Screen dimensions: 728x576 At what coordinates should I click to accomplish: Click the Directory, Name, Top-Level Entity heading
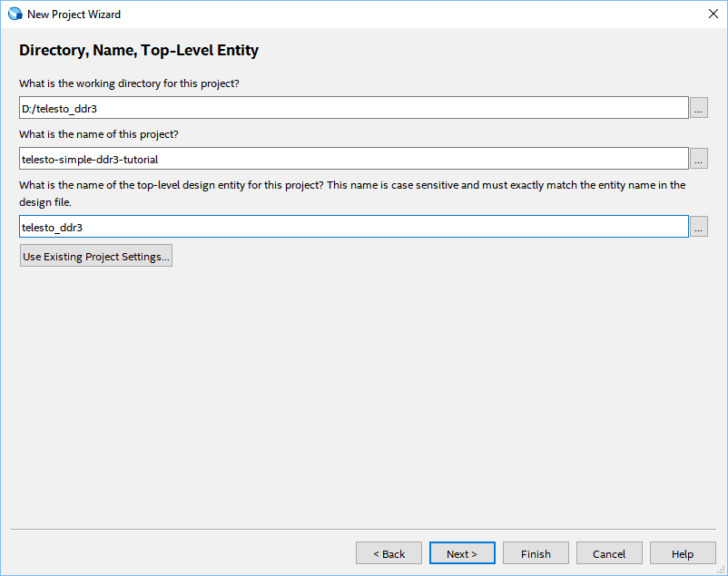(139, 51)
